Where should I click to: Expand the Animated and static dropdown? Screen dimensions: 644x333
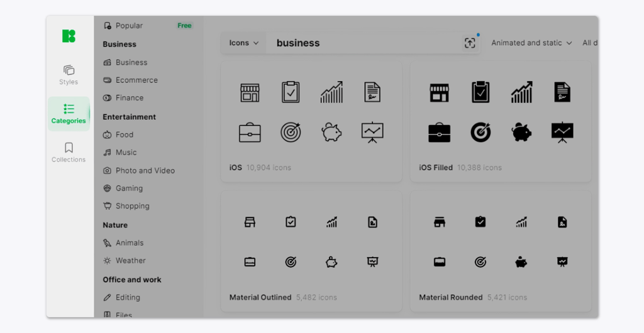tap(531, 43)
